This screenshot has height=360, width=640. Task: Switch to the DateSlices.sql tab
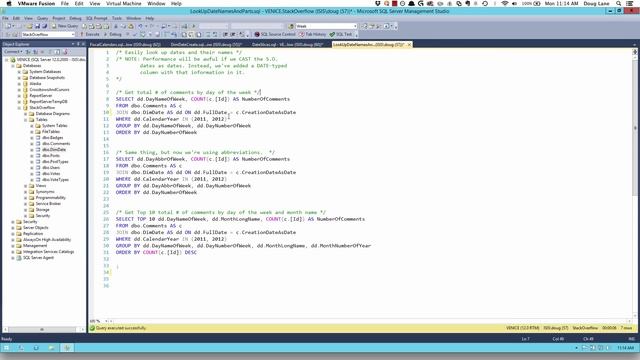coord(287,44)
